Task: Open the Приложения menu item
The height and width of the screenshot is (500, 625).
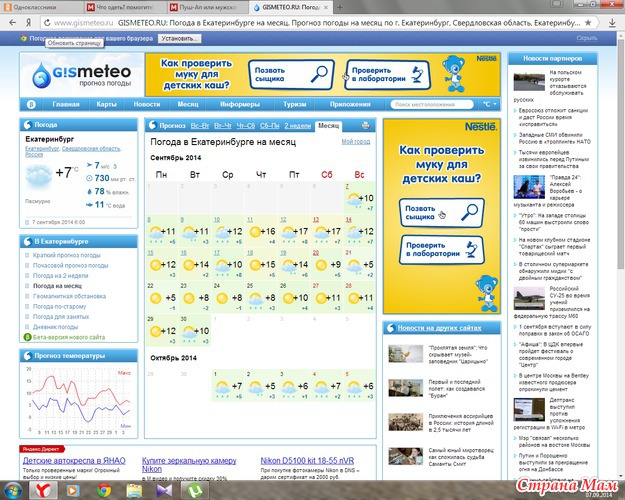Action: coord(350,104)
